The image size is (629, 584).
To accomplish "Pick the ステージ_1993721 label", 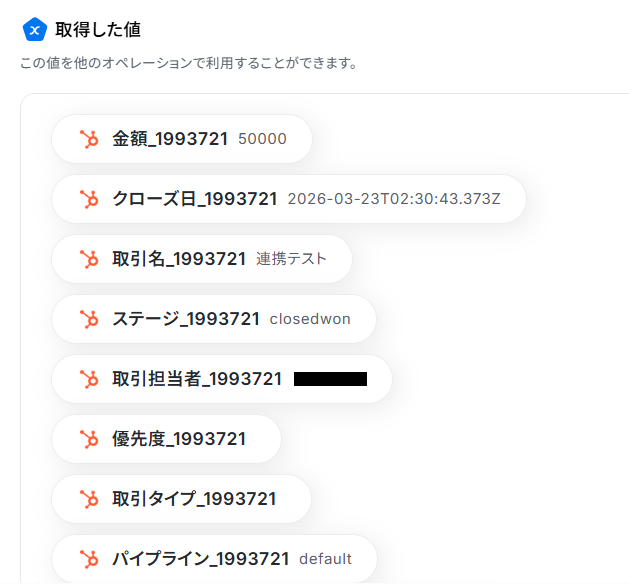I will (x=186, y=319).
